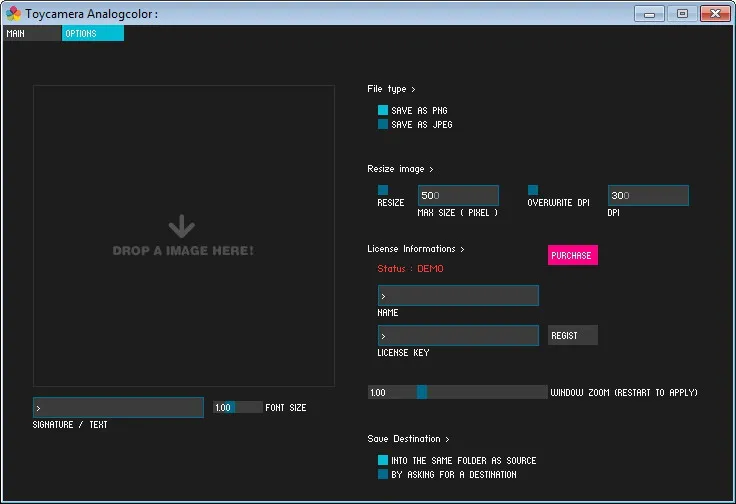Viewport: 736px width, 504px height.
Task: Click the Toycamera Analogcolor app icon
Action: pos(14,14)
